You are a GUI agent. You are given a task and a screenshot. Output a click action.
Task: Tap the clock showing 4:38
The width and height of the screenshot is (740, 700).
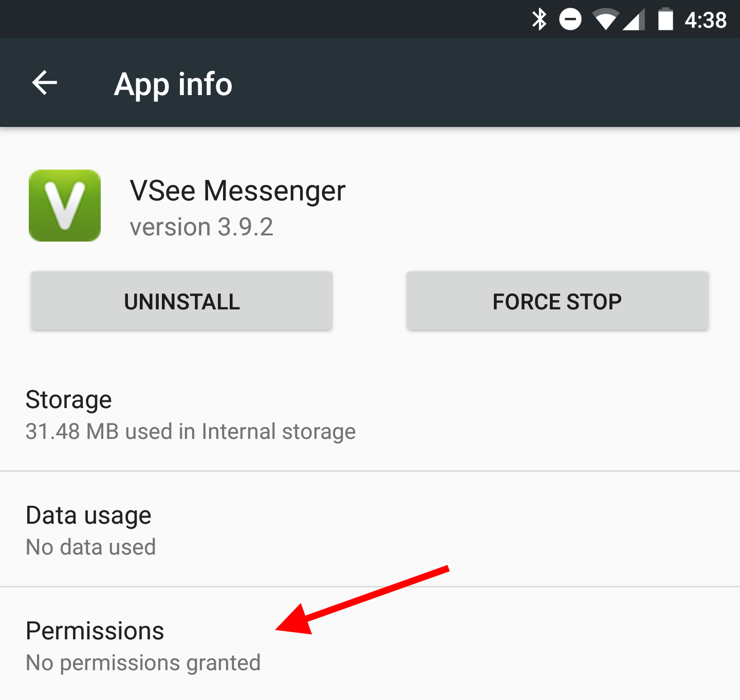[706, 20]
